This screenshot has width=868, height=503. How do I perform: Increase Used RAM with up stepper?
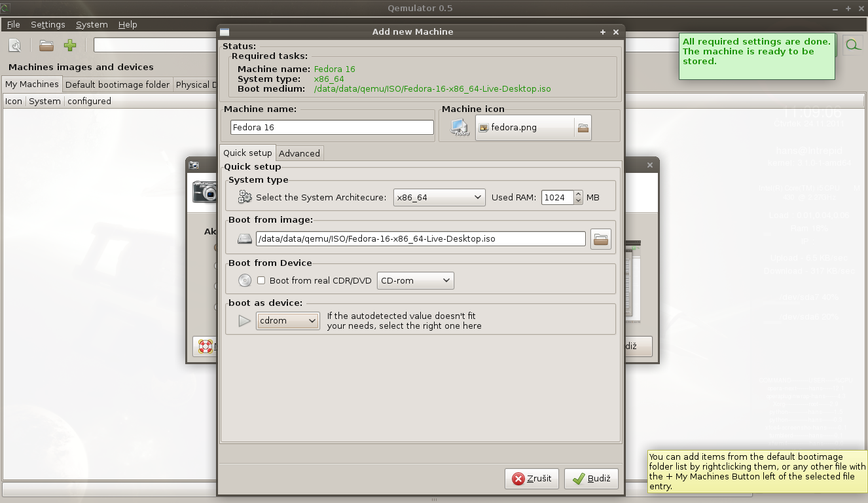(578, 194)
